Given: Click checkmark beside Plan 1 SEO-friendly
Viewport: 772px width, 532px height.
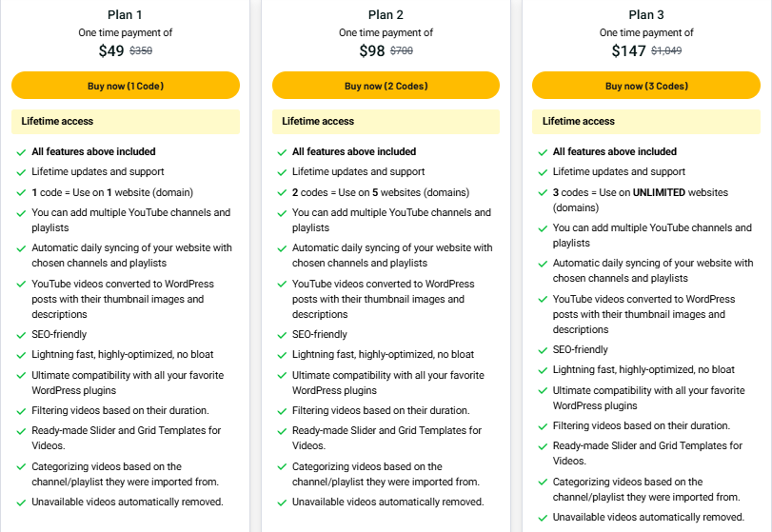Looking at the screenshot, I should (x=21, y=335).
